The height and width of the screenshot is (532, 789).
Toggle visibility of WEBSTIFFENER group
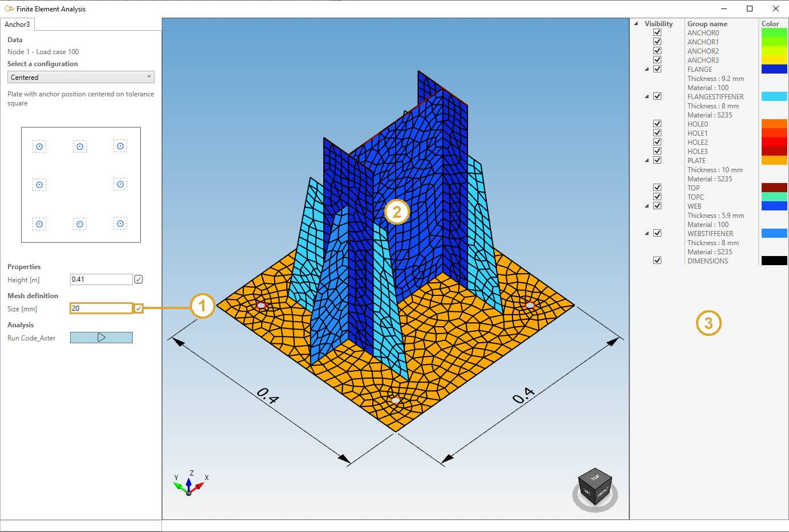(x=657, y=233)
